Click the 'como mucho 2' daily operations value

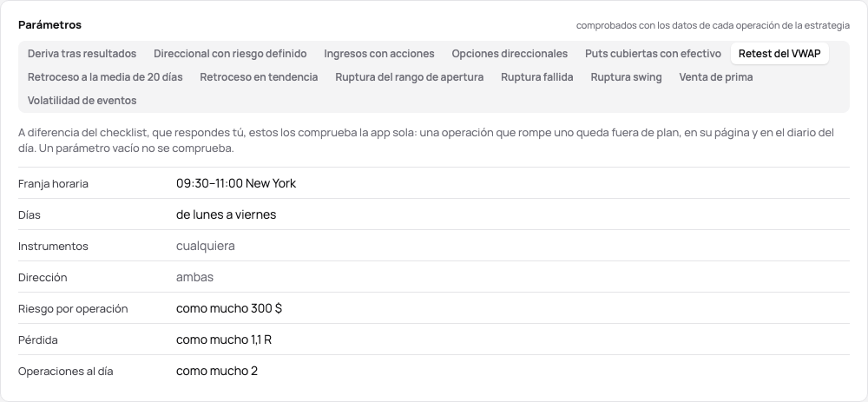pos(217,371)
